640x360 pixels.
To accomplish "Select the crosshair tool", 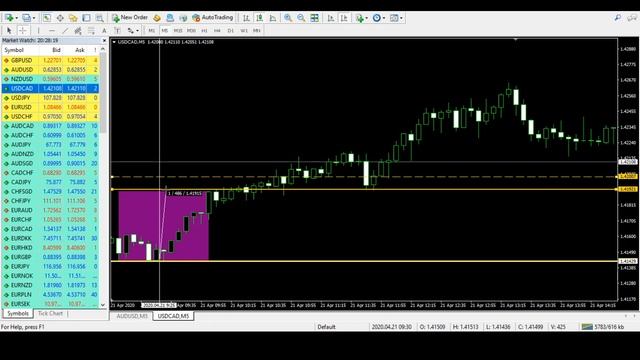I will [x=22, y=31].
